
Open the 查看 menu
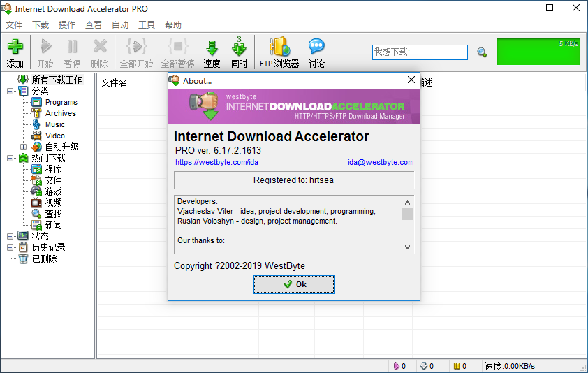coord(94,24)
